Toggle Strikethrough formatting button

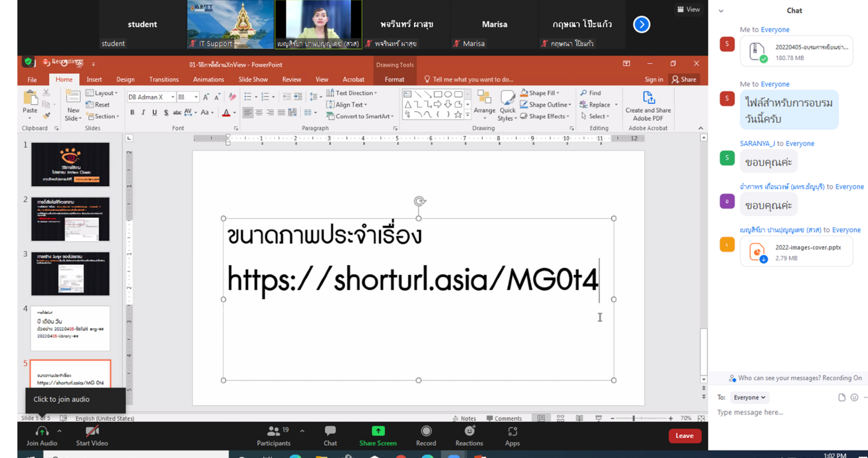pos(177,112)
